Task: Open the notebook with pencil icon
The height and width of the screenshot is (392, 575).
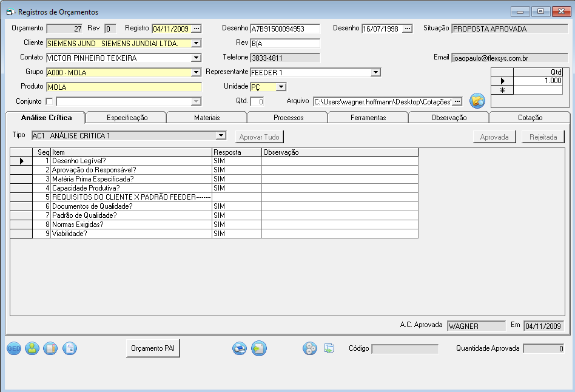Action: [50, 348]
